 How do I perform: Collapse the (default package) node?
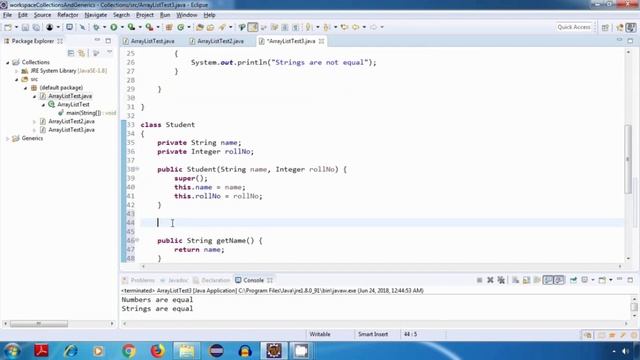(26, 88)
